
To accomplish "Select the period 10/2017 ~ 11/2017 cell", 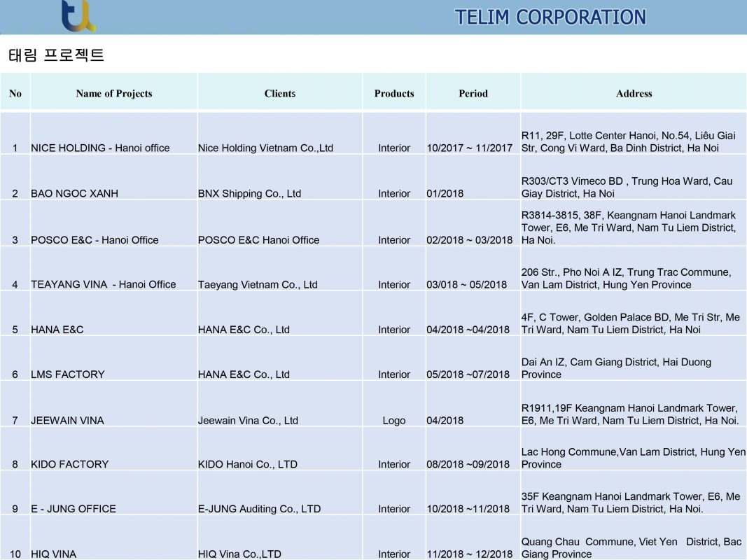I will [x=469, y=148].
